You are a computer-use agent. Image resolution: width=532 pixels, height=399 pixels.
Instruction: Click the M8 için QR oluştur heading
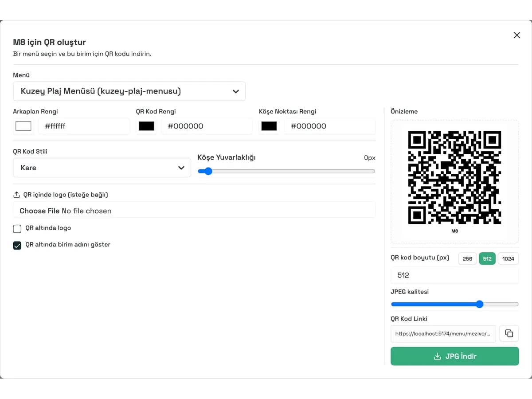[49, 42]
